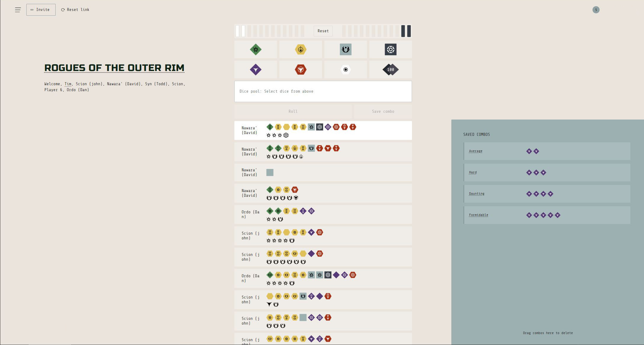Viewport: 644px width, 345px height.
Task: Load the Average saved combo
Action: [476, 151]
